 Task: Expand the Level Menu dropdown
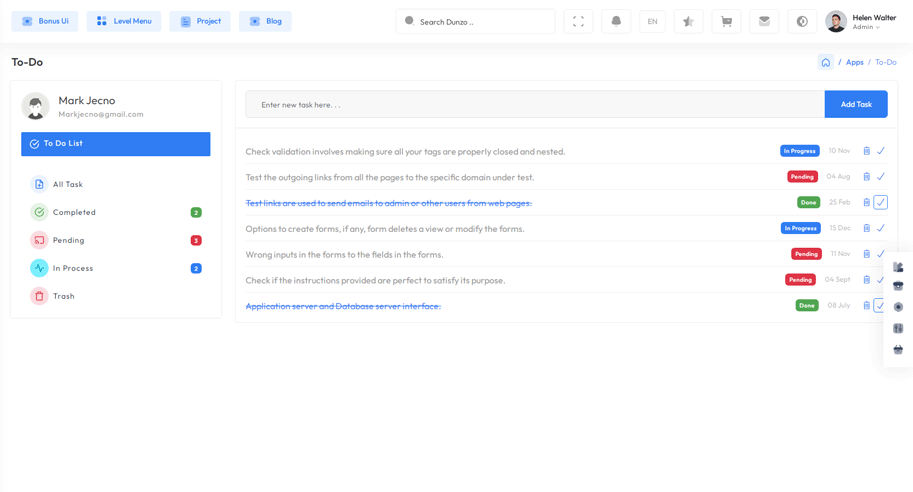pyautogui.click(x=124, y=21)
